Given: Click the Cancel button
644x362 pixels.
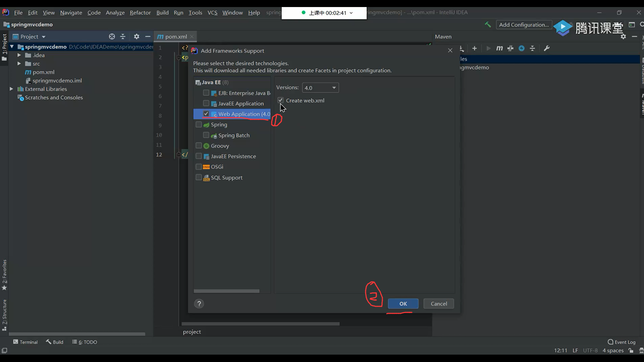Looking at the screenshot, I should tap(438, 304).
